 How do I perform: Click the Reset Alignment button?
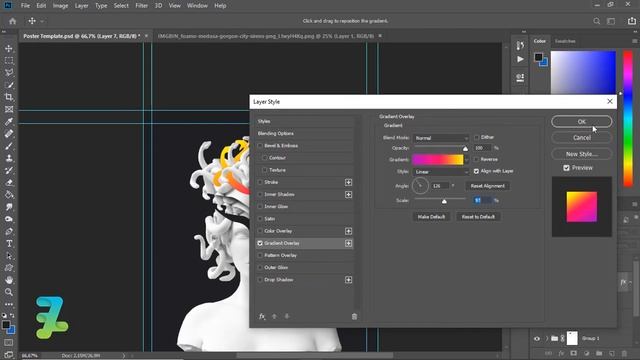pos(487,186)
